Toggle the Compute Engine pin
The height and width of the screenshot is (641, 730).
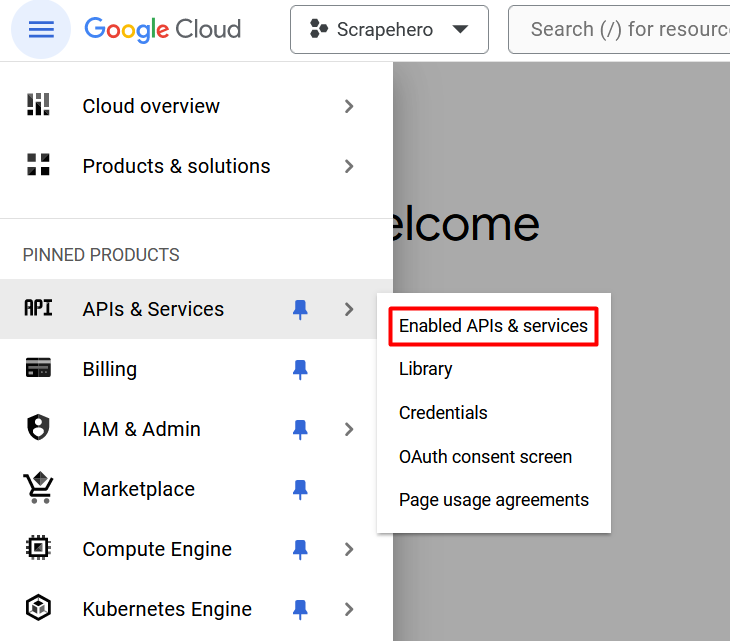click(x=300, y=550)
